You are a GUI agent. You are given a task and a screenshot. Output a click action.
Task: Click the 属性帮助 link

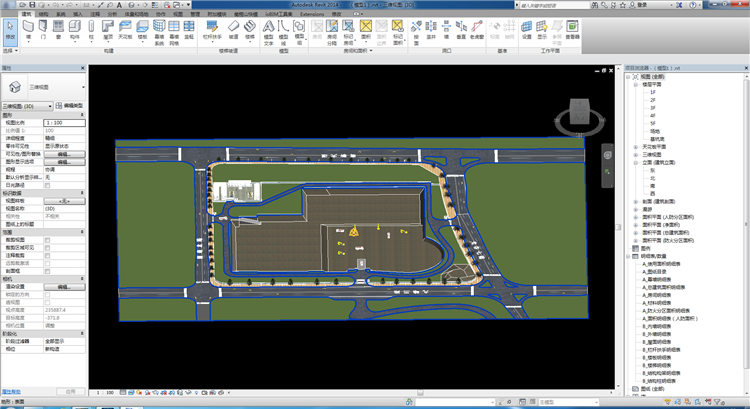(11, 393)
